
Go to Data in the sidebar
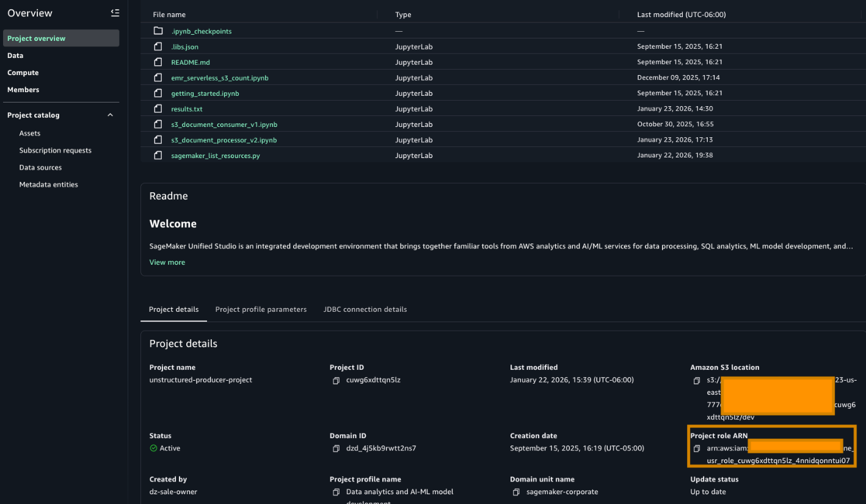pyautogui.click(x=15, y=56)
